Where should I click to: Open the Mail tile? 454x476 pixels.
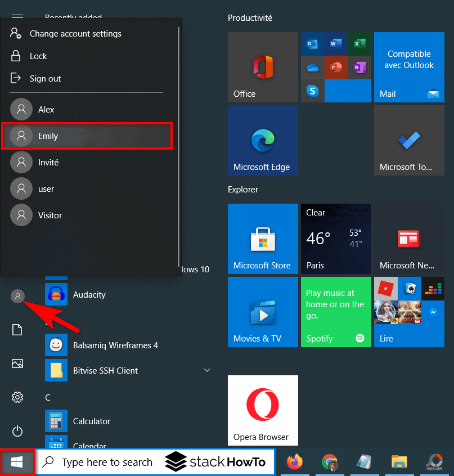[409, 68]
